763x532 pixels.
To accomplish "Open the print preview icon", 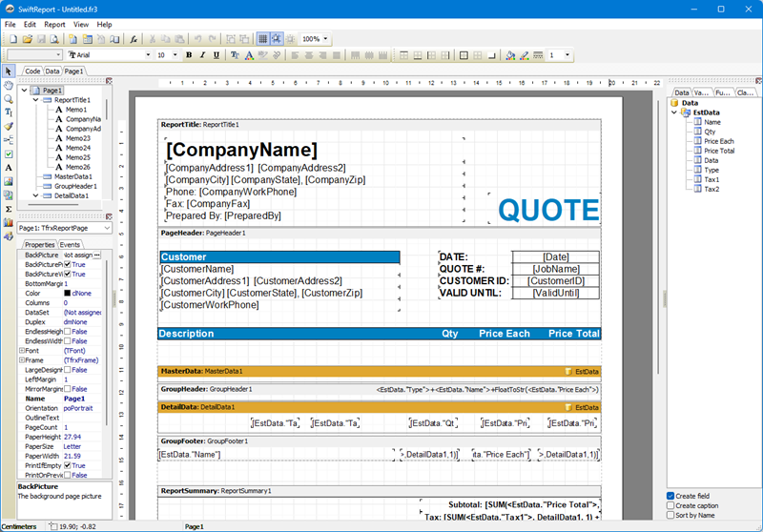I will point(54,39).
